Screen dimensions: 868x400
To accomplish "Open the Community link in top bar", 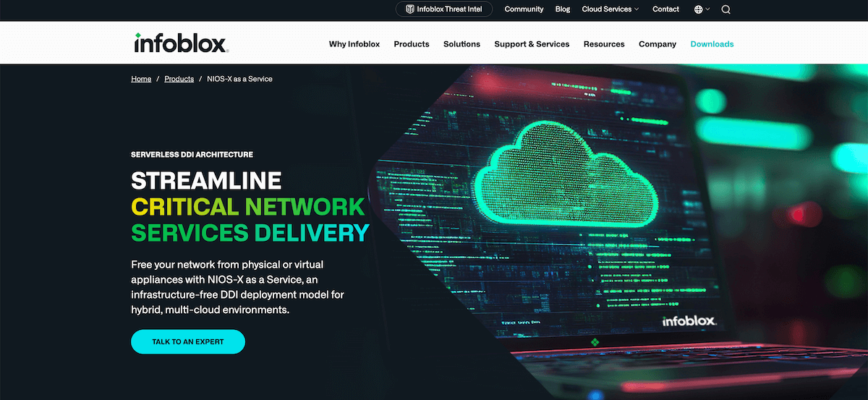I will [524, 9].
